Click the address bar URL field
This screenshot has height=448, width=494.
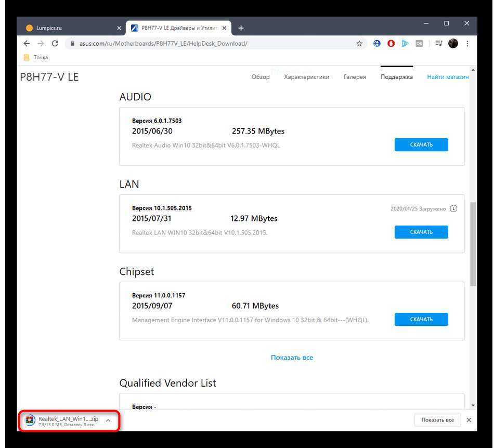(x=208, y=44)
